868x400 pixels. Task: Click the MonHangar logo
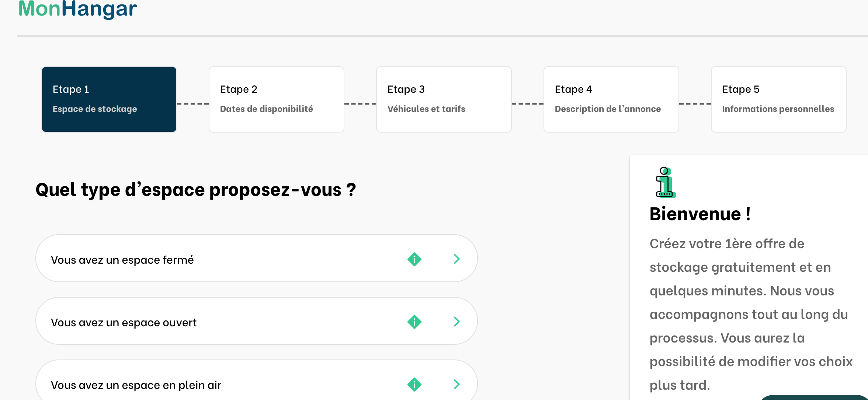tap(78, 9)
